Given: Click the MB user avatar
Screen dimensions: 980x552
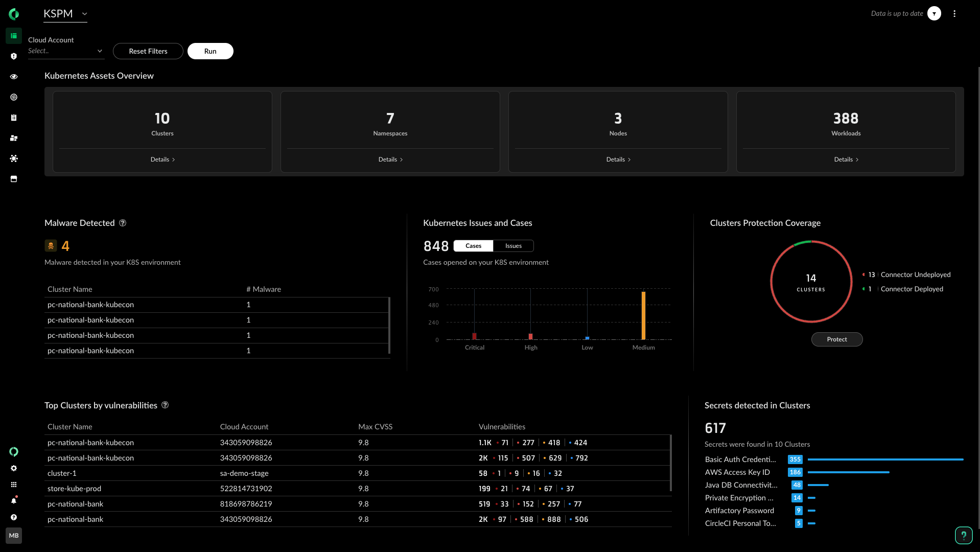Looking at the screenshot, I should pos(14,536).
